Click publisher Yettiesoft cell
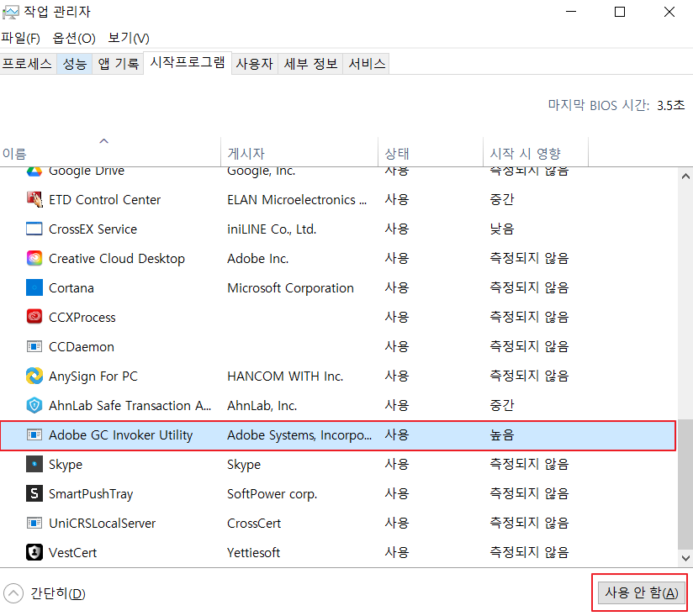This screenshot has width=693, height=616. coord(254,552)
